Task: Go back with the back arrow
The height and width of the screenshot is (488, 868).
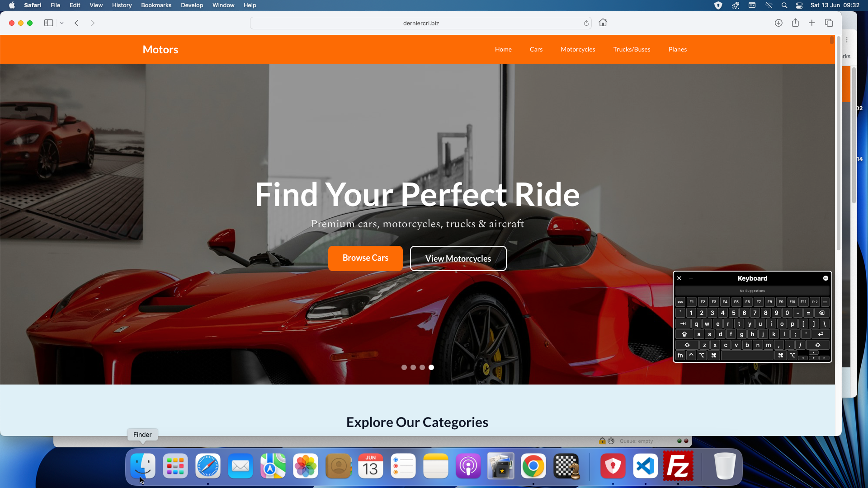Action: tap(77, 23)
